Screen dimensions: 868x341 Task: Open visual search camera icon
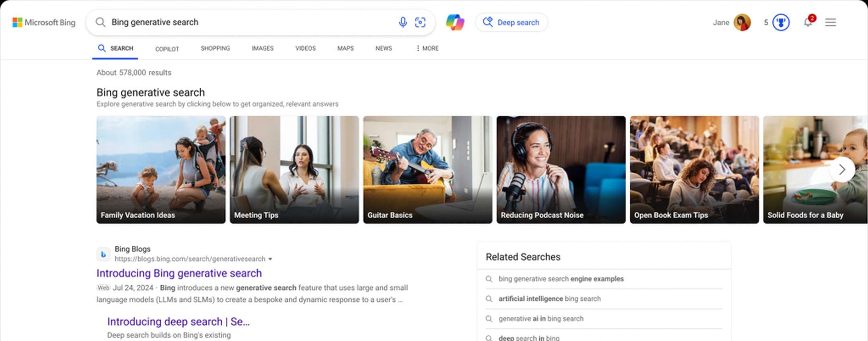[420, 22]
